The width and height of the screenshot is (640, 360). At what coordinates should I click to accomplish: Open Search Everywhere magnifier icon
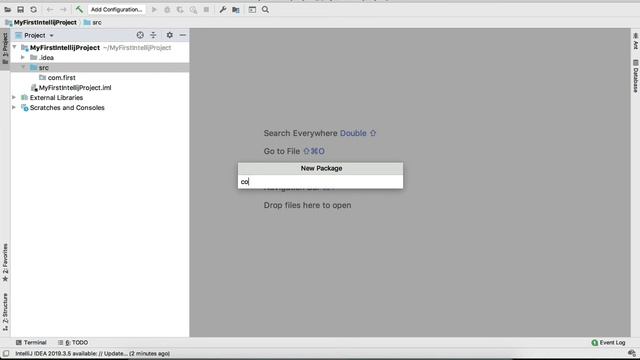[x=265, y=9]
